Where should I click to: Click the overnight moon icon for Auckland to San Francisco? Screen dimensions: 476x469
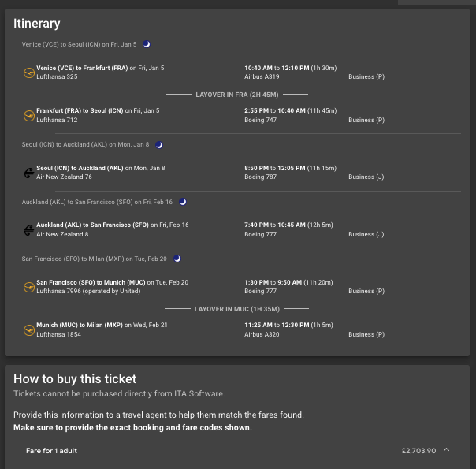click(183, 202)
